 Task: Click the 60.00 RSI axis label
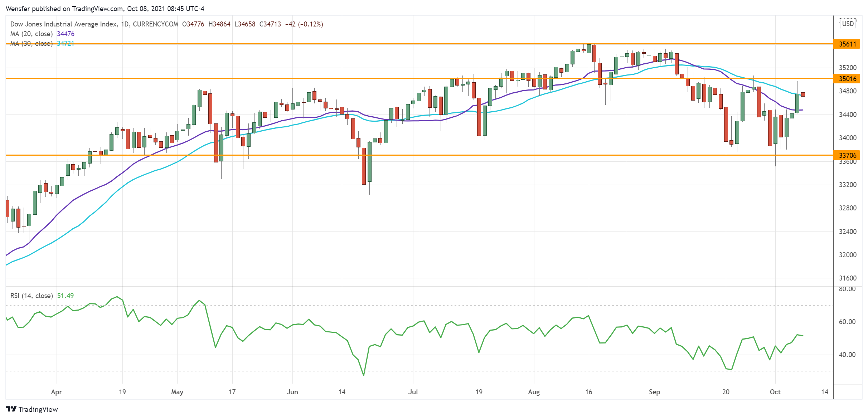[x=847, y=322]
